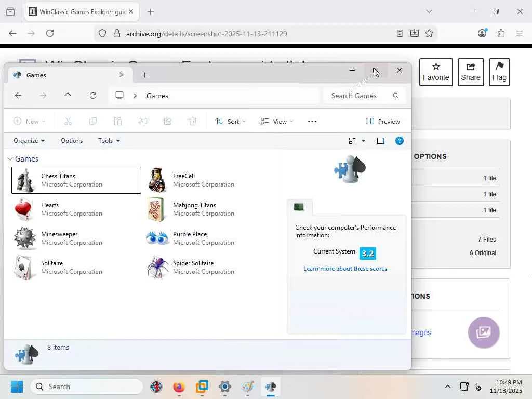The width and height of the screenshot is (532, 399).
Task: Open Settings gear in taskbar
Action: (x=224, y=387)
